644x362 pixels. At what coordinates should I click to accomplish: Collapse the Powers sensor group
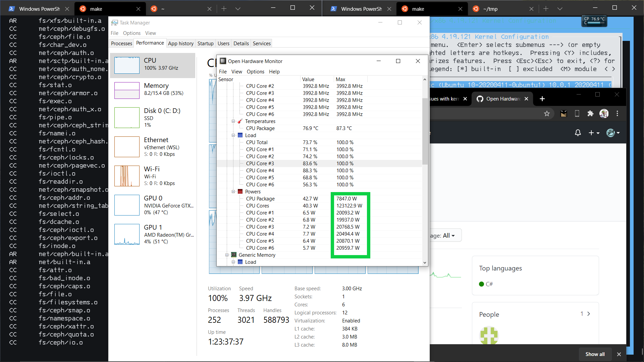coord(233,191)
